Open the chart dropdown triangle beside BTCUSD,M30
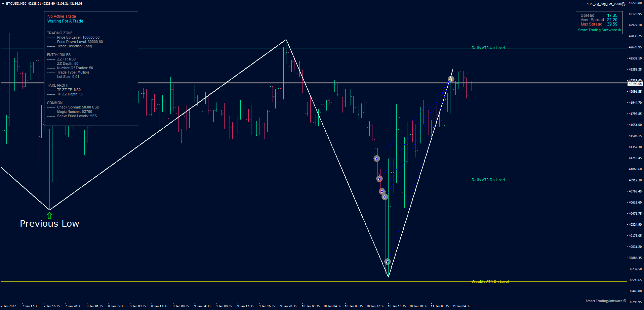This screenshot has width=644, height=310. pos(3,4)
